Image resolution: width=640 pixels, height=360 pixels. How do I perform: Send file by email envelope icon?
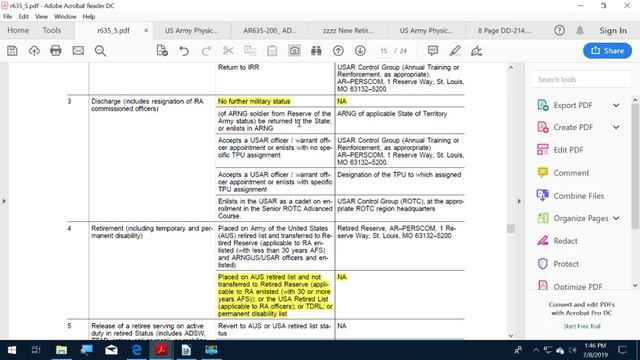coord(78,51)
